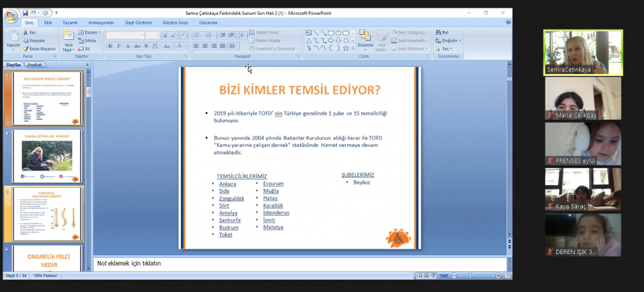Open the Düzen layout dropdown
Viewport: 644px width, 292px height.
[x=89, y=32]
